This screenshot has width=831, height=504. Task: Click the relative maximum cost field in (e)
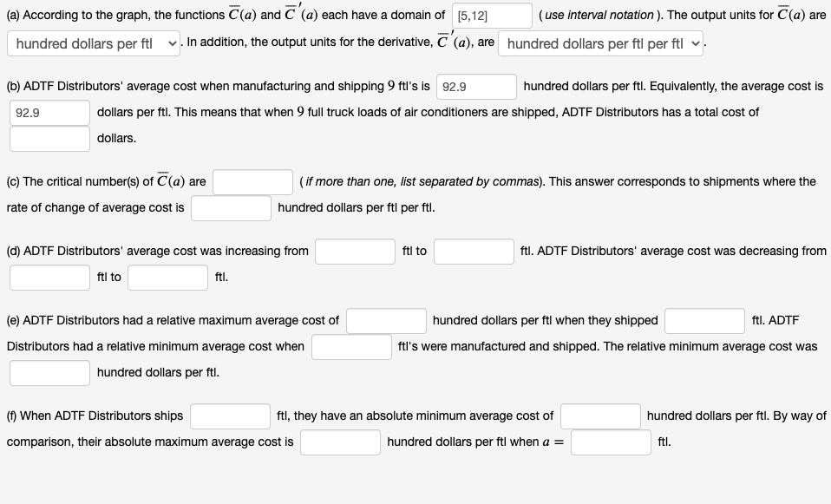coord(386,320)
